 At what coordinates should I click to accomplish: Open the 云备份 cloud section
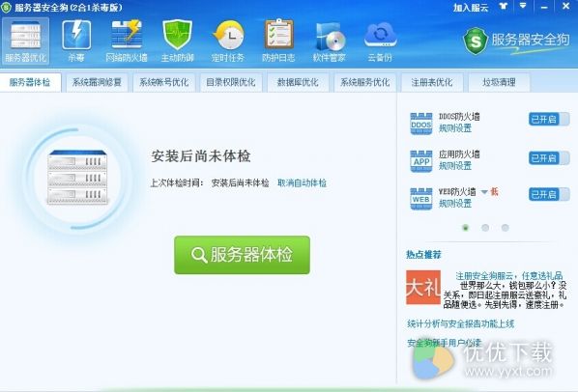click(380, 41)
